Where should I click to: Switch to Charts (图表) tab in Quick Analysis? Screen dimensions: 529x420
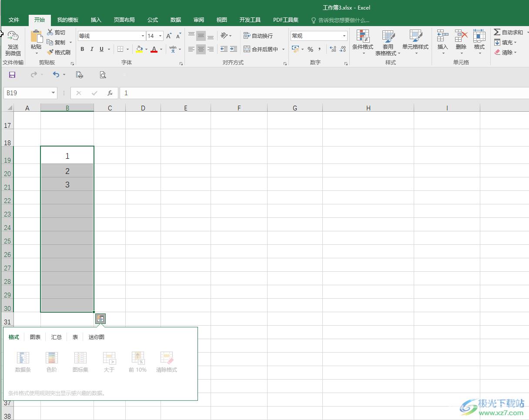click(x=35, y=337)
